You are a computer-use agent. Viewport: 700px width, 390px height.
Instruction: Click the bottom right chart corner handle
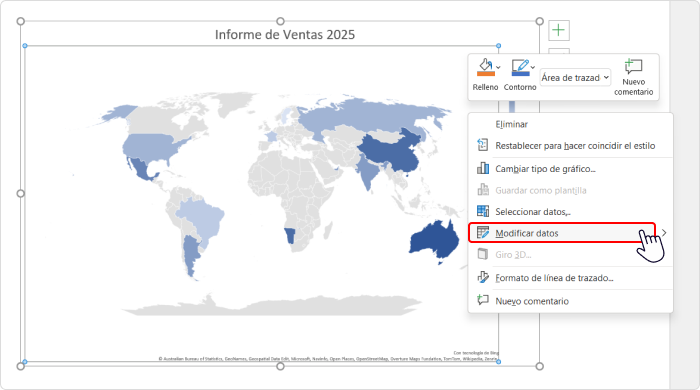pyautogui.click(x=539, y=366)
